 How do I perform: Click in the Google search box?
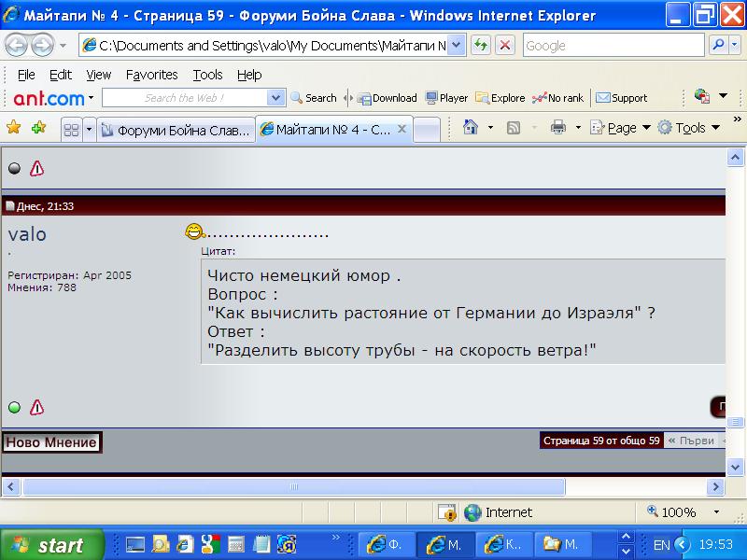(612, 45)
